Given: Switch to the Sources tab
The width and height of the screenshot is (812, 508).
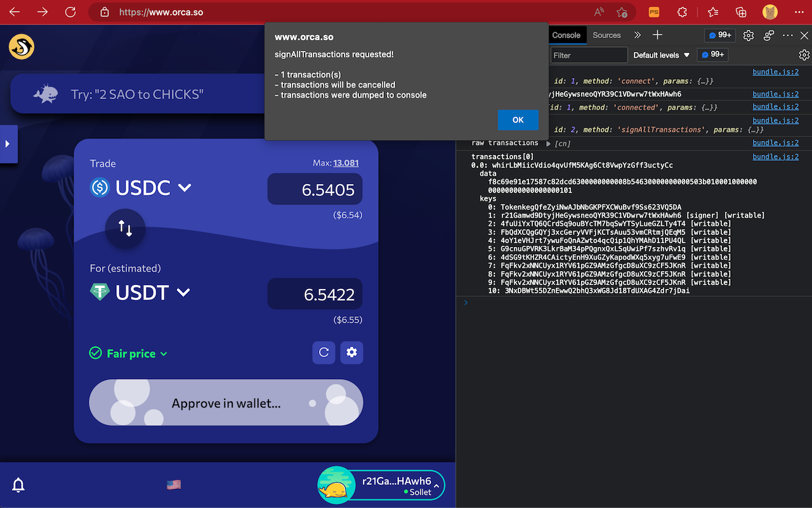Looking at the screenshot, I should (606, 35).
